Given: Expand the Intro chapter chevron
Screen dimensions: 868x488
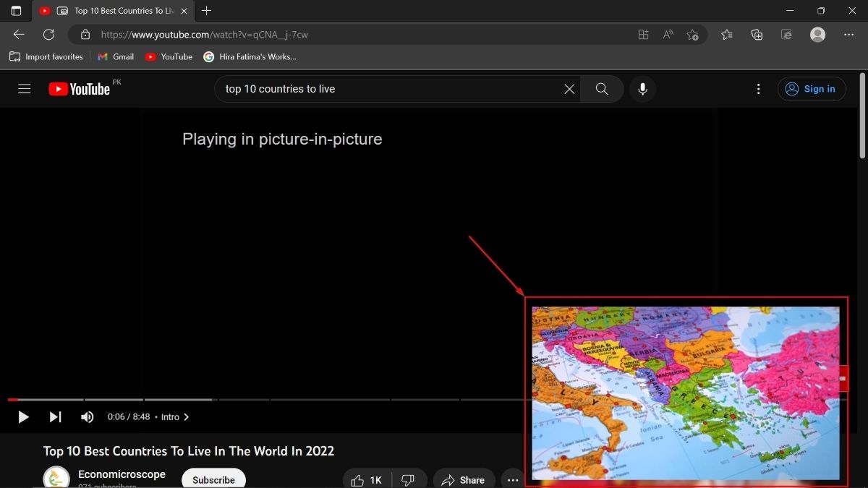Looking at the screenshot, I should pyautogui.click(x=186, y=416).
